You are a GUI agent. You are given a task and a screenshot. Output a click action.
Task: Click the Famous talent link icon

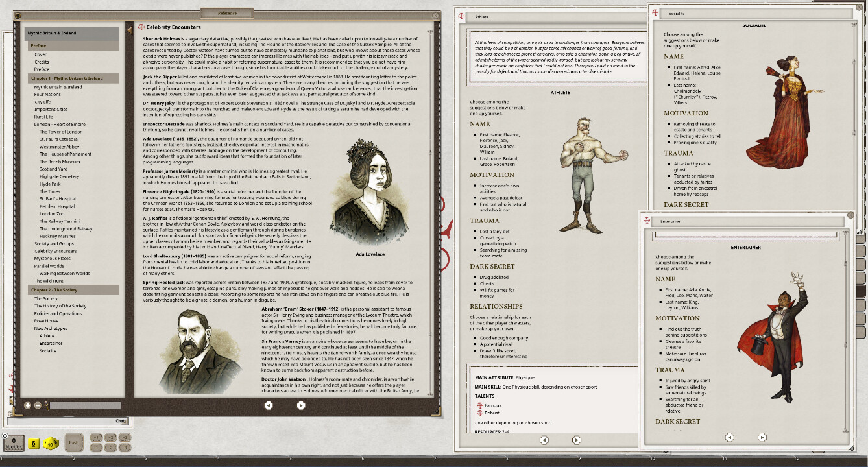tap(479, 405)
